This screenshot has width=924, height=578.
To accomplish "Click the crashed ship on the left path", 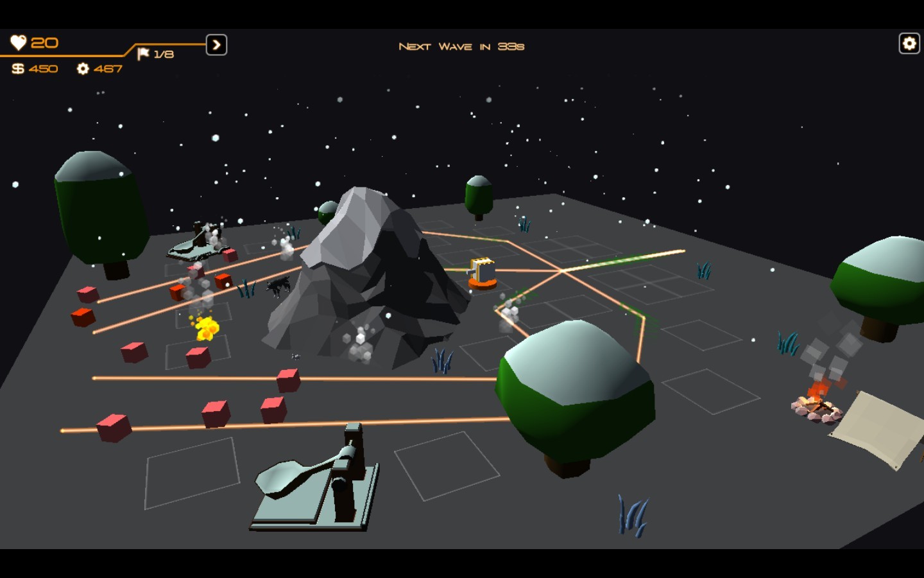I will pyautogui.click(x=193, y=247).
